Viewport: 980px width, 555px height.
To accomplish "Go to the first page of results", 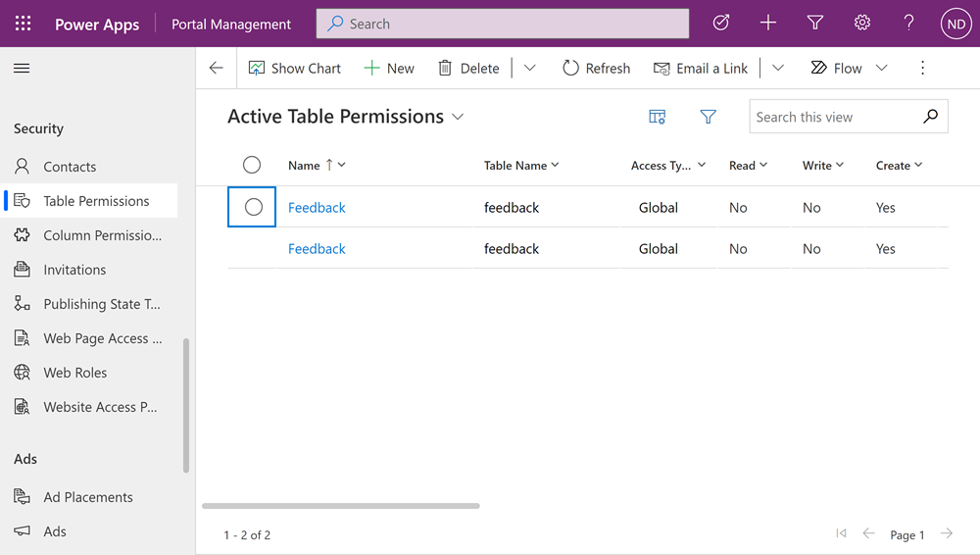I will [841, 533].
